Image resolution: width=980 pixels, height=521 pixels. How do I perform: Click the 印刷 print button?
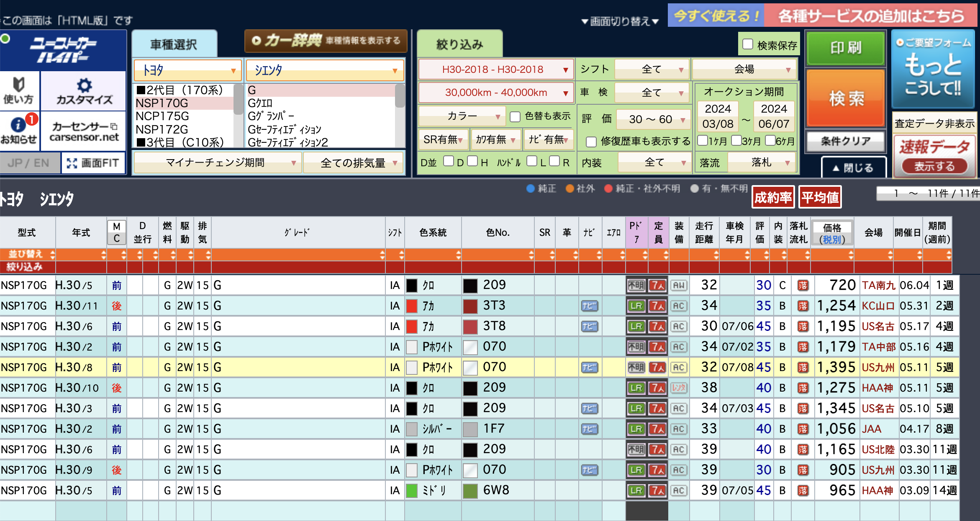click(846, 48)
